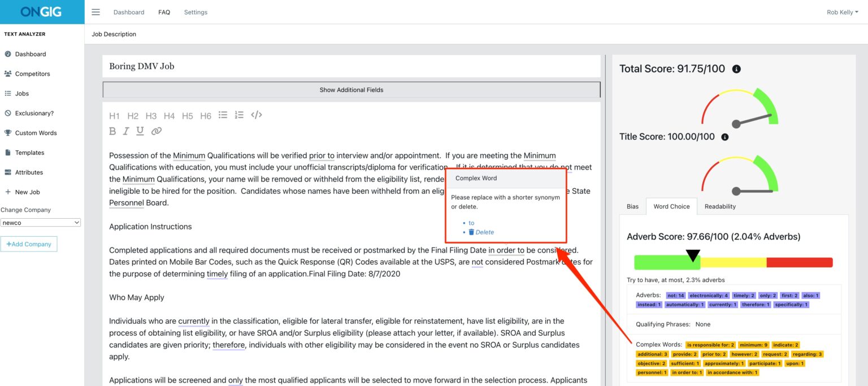This screenshot has height=386, width=868.
Task: Toggle bold formatting in editor
Action: [112, 131]
